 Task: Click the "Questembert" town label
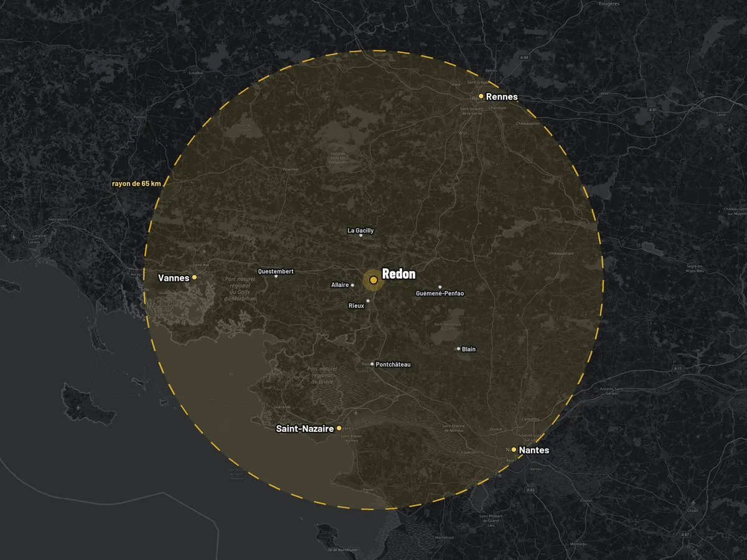276,271
